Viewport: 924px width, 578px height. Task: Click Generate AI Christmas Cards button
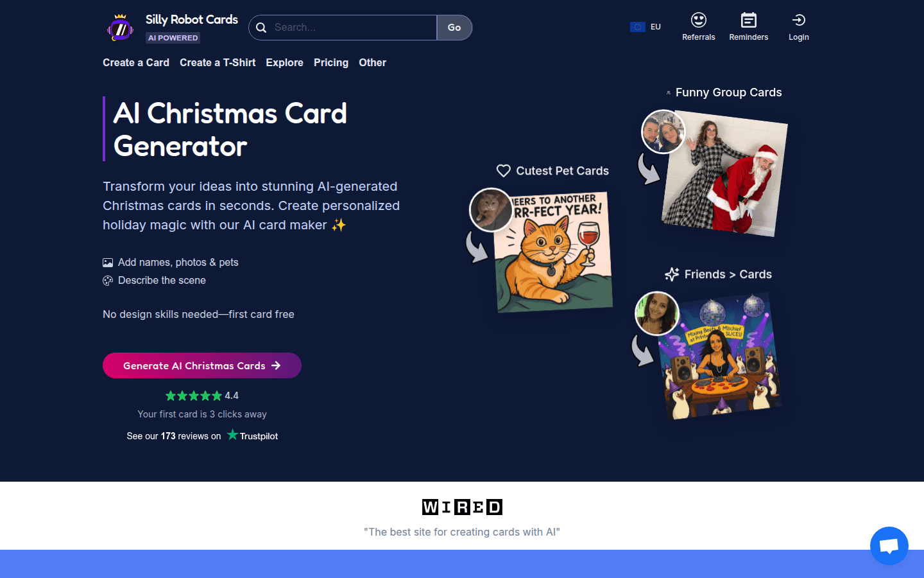(202, 365)
